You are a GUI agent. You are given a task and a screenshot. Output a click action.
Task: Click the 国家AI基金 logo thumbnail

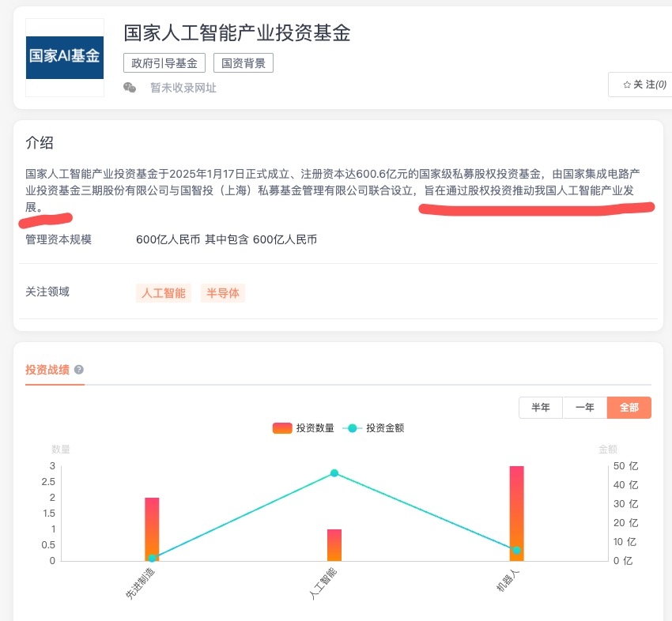(x=65, y=58)
